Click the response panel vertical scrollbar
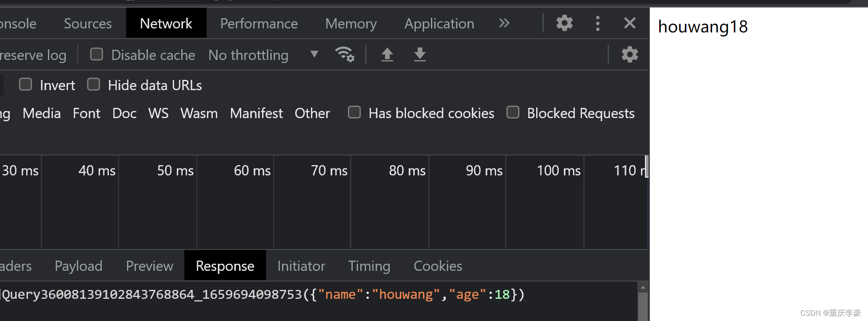The height and width of the screenshot is (321, 868). pos(643,306)
